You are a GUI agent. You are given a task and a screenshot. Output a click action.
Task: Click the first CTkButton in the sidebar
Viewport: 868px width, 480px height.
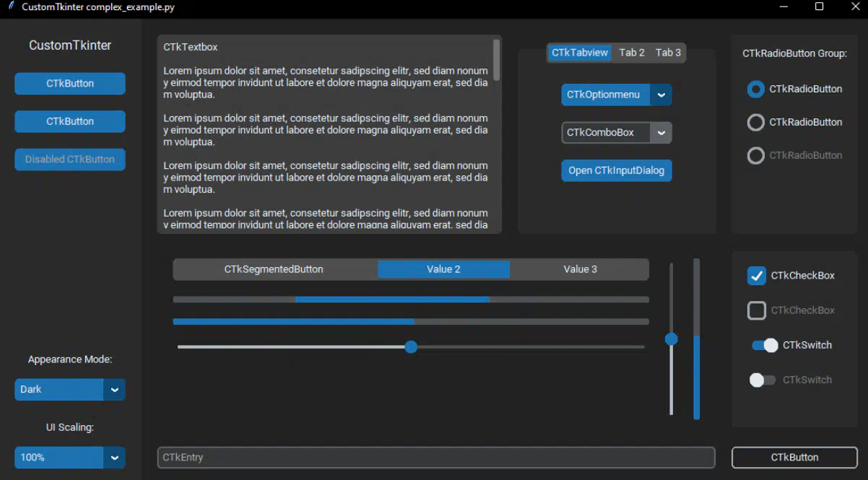click(70, 84)
